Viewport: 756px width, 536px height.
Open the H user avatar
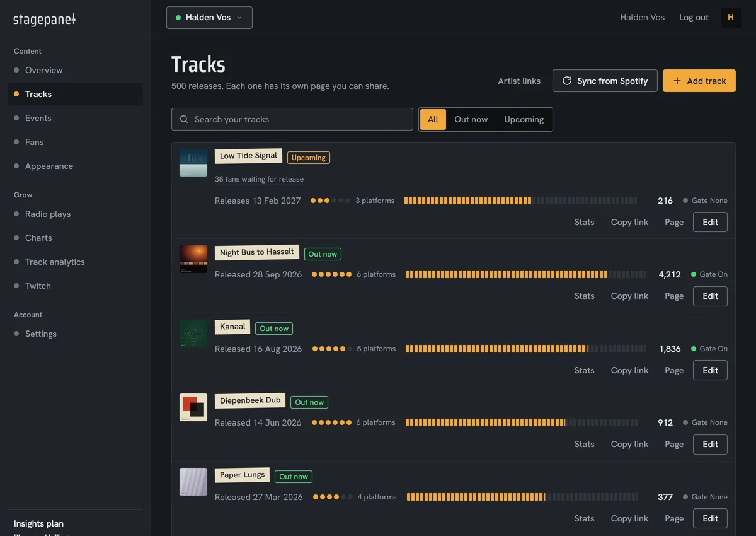pos(731,17)
